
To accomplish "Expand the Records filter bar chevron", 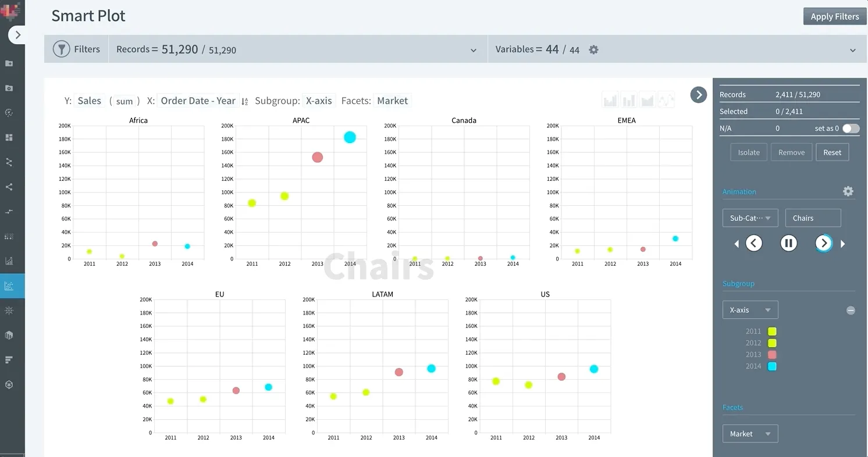I will click(x=474, y=51).
